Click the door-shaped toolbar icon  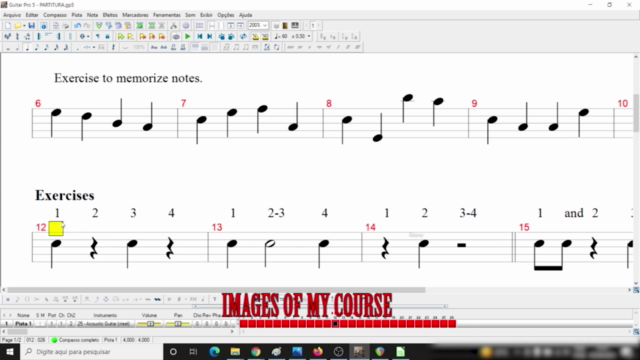(x=285, y=25)
